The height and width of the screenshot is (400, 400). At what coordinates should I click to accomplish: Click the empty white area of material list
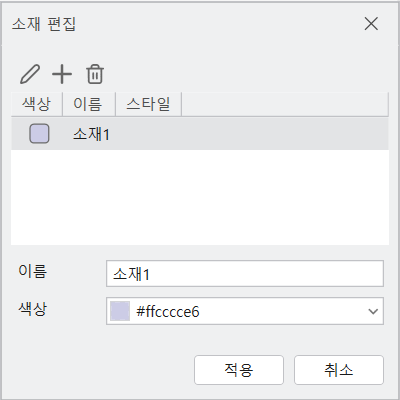coord(200,197)
